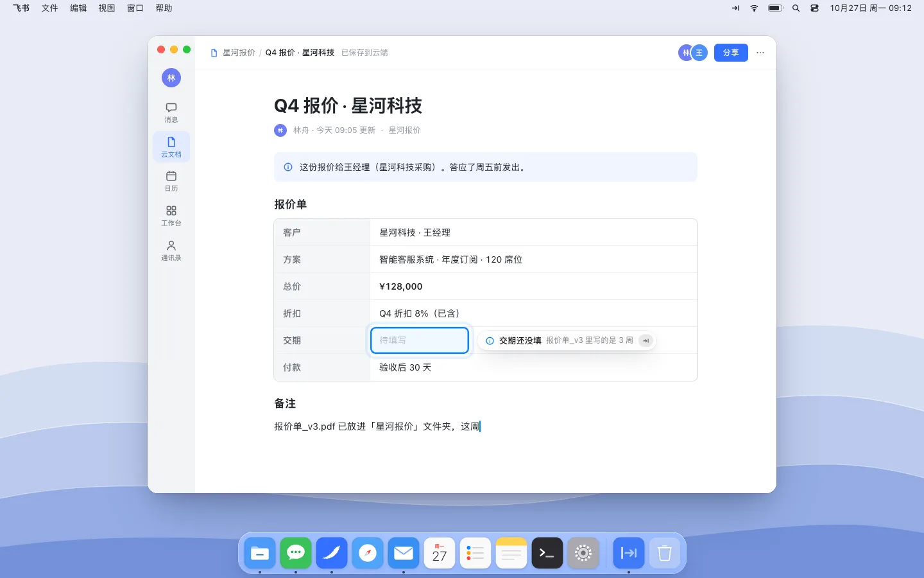
Task: Click the document title Q4 报价 · 星河科技
Action: (x=348, y=106)
